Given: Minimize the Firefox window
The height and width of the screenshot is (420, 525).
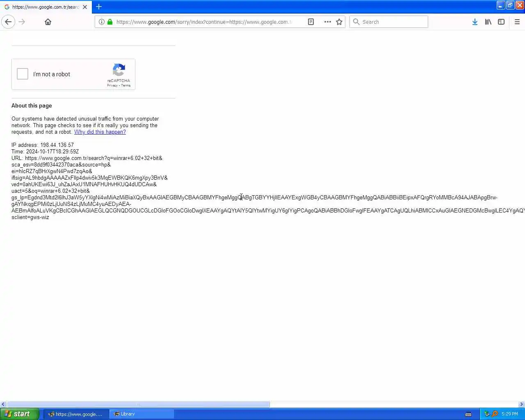Looking at the screenshot, I should click(x=500, y=5).
